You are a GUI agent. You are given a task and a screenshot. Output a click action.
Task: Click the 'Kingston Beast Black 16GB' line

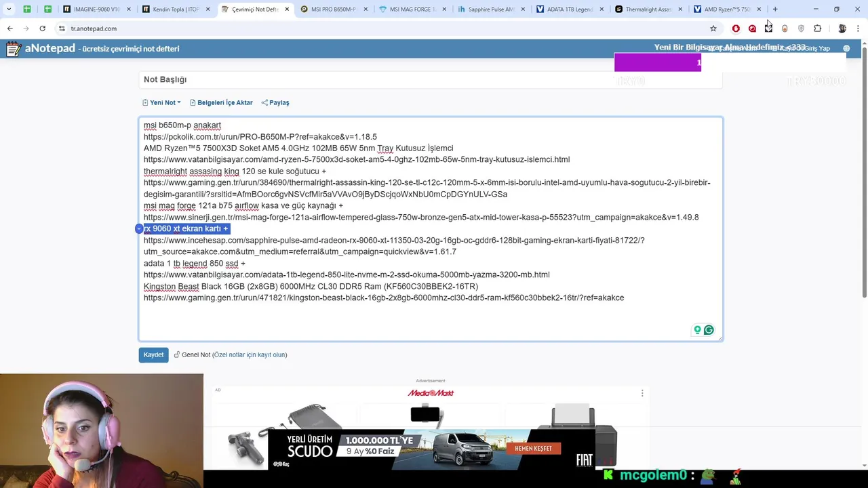[x=311, y=287]
